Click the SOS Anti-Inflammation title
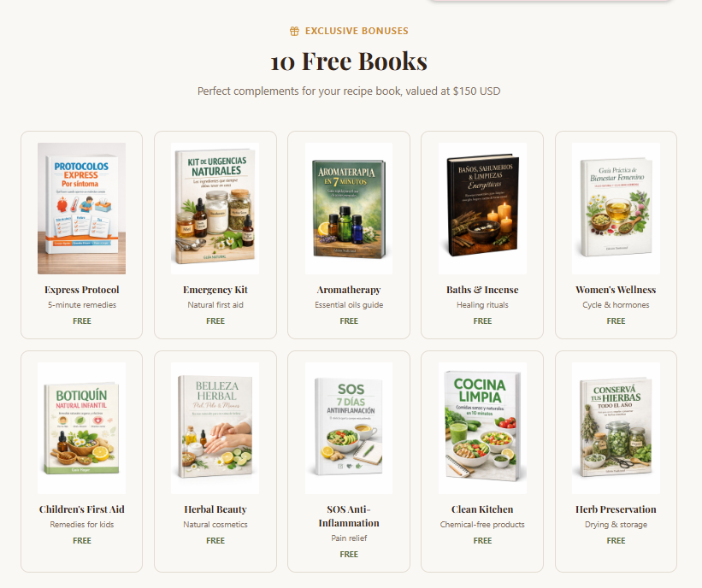 [349, 516]
